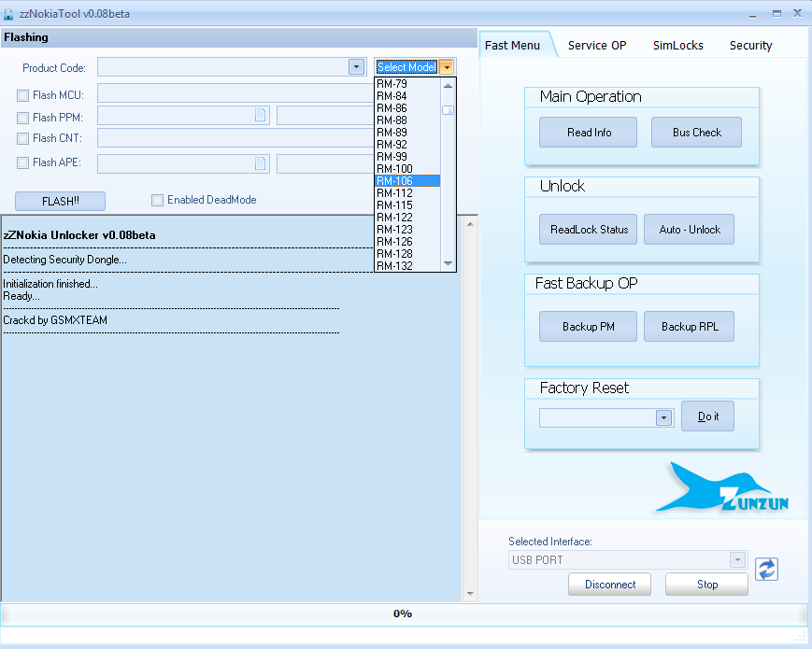Click ReadLock Status button
The width and height of the screenshot is (812, 649).
(x=589, y=230)
